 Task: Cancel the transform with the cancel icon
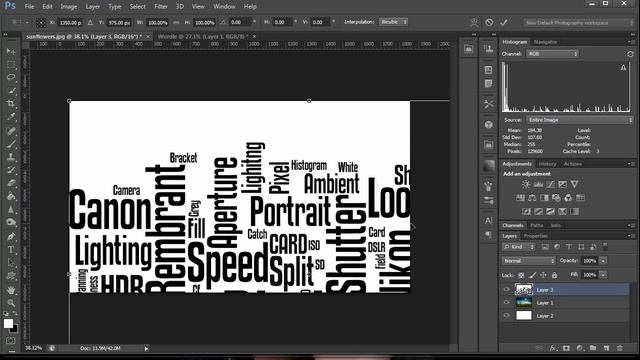(489, 22)
